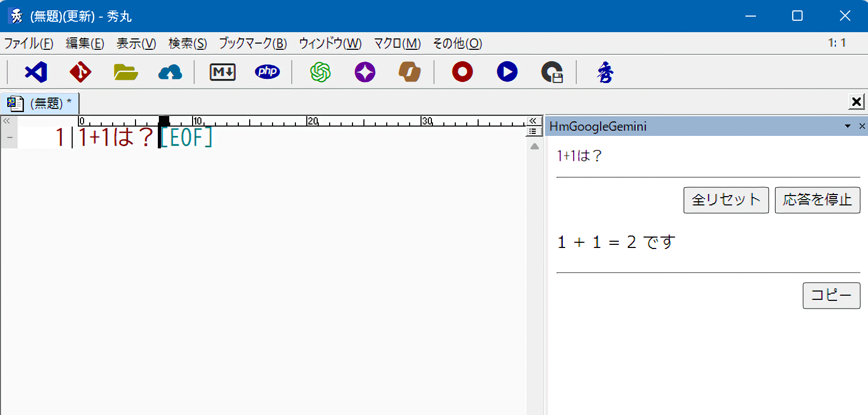Collapse line 1 fold marker in the gutter
Screen dimensions: 868x415
10,137
